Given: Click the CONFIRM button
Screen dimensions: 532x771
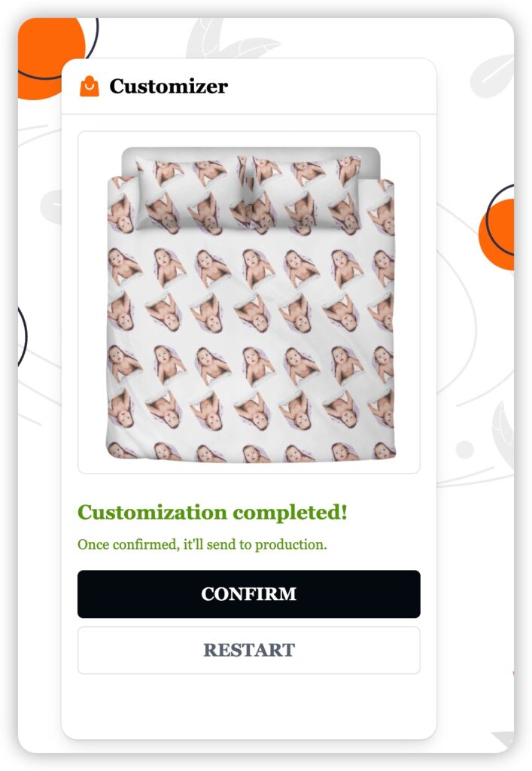Looking at the screenshot, I should click(248, 594).
